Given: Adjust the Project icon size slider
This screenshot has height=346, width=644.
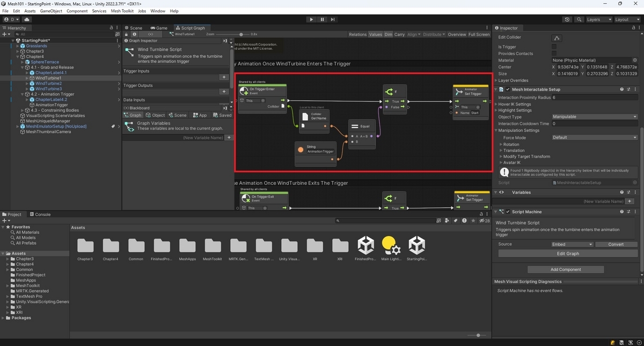Looking at the screenshot, I should [x=478, y=335].
